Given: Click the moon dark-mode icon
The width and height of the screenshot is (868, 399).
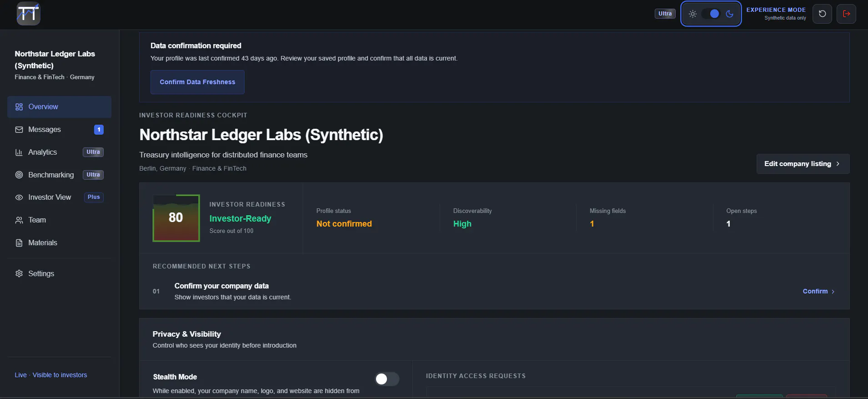Looking at the screenshot, I should pyautogui.click(x=729, y=14).
